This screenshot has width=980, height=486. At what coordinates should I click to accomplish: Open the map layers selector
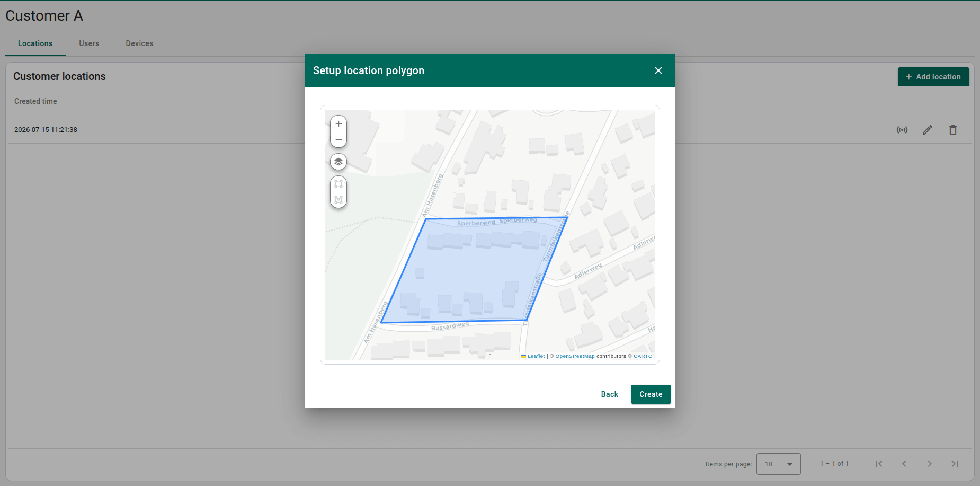[x=338, y=162]
